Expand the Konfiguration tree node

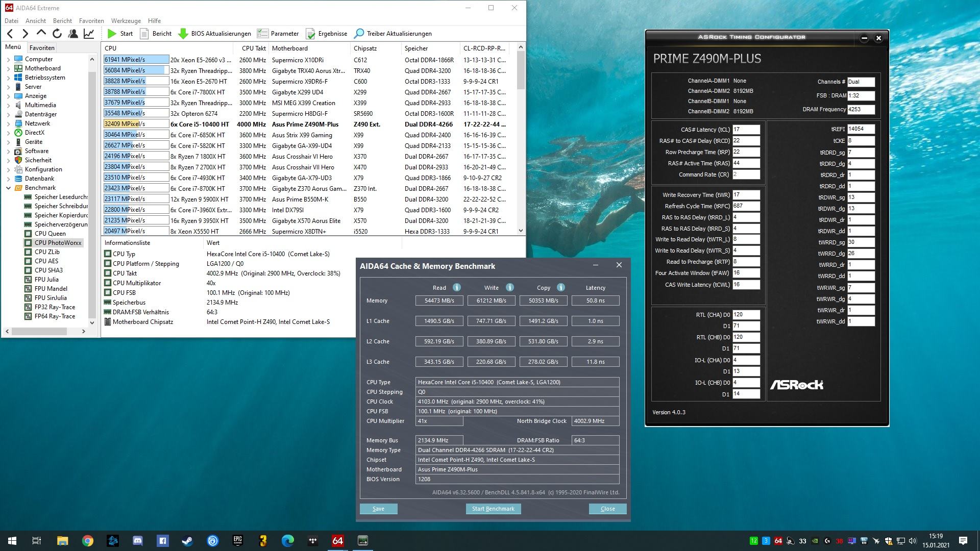[8, 169]
